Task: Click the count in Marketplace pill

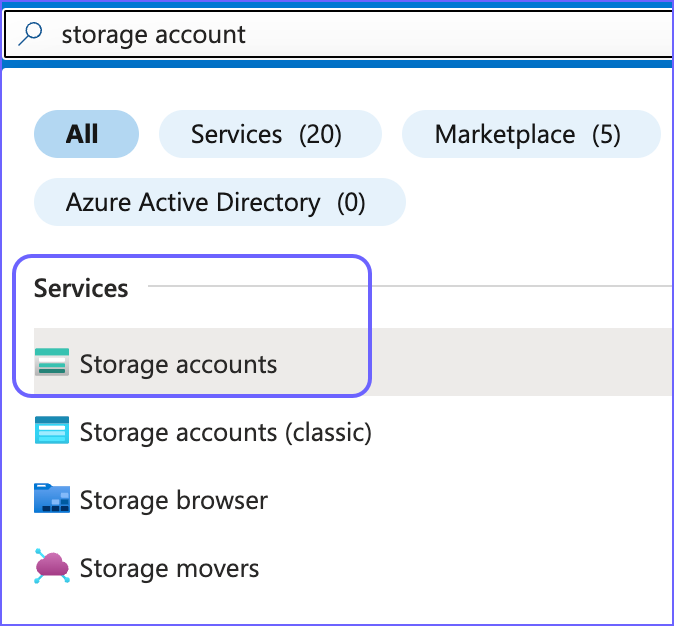Action: (x=606, y=135)
